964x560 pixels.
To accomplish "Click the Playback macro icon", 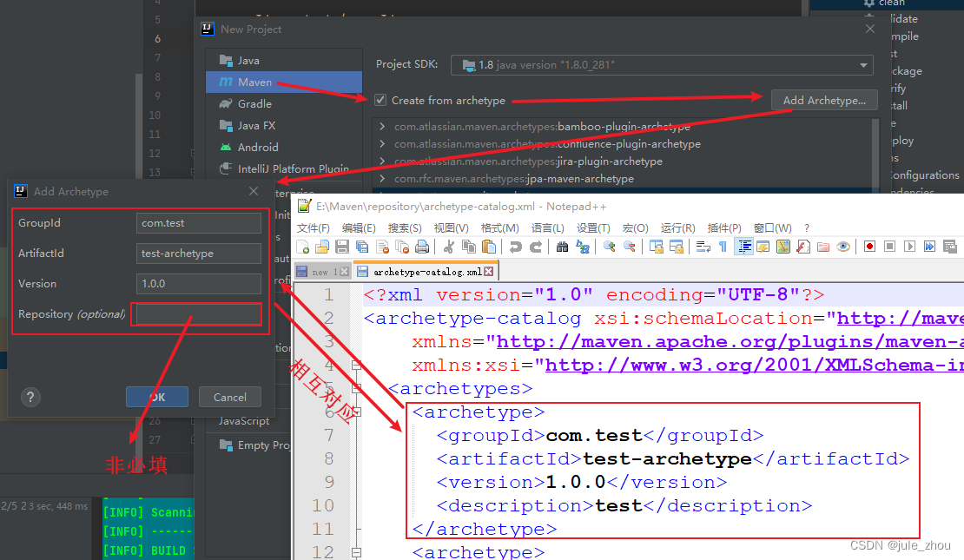I will (x=910, y=247).
